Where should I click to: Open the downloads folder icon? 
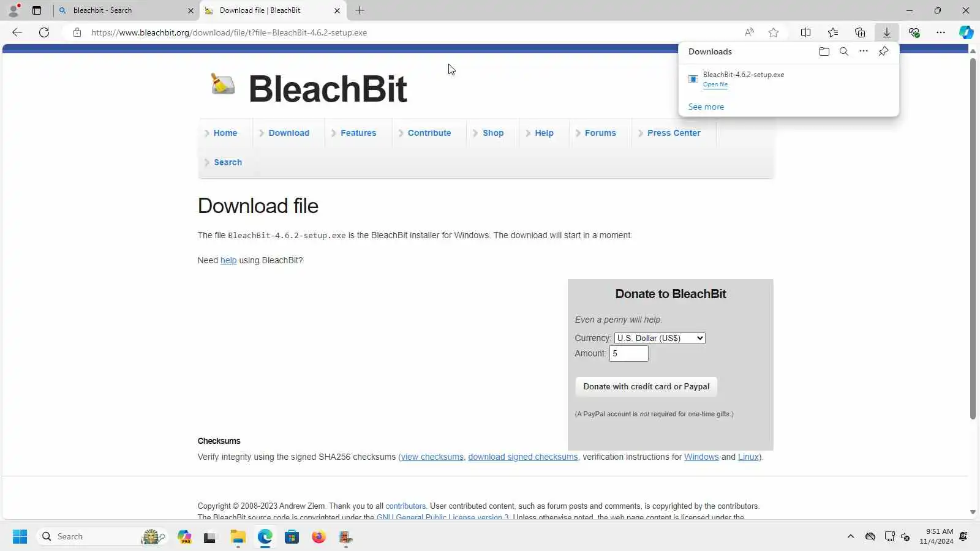coord(824,51)
